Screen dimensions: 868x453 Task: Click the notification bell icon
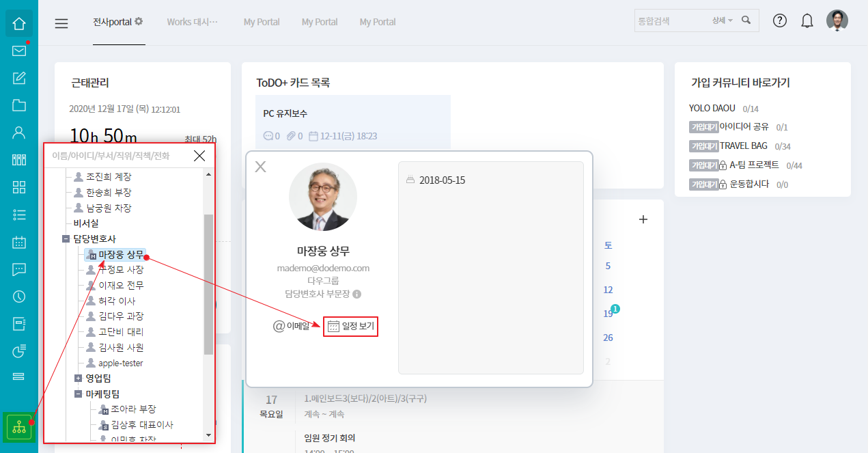pyautogui.click(x=807, y=21)
